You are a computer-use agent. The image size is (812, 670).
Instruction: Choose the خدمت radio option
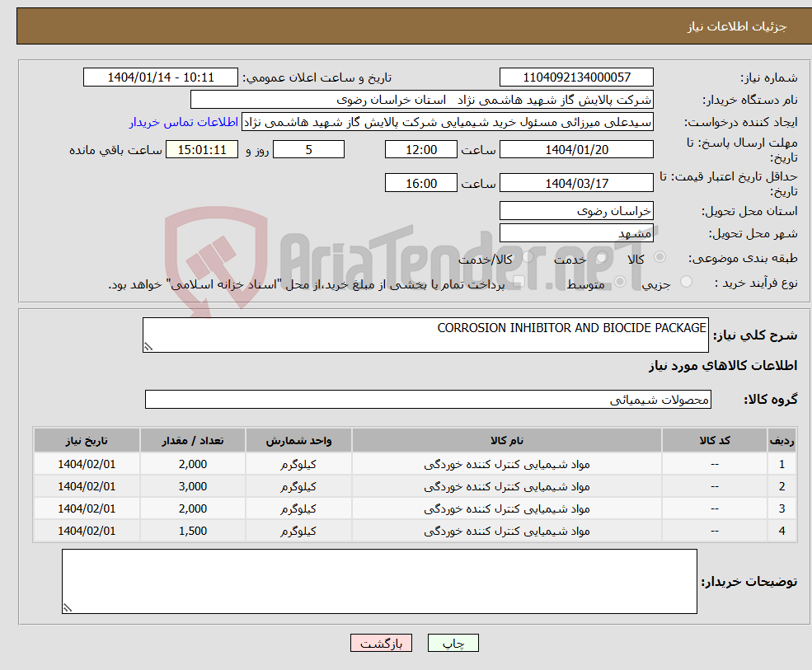(602, 259)
